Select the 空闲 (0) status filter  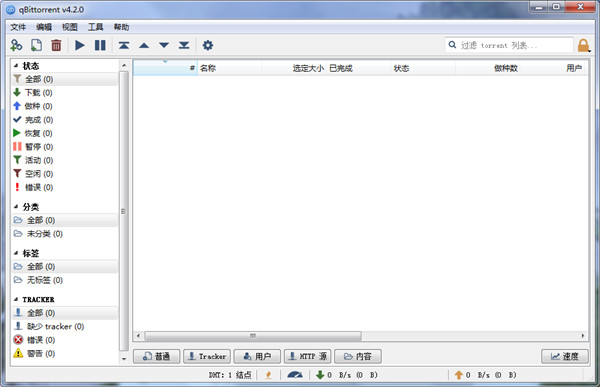65,174
